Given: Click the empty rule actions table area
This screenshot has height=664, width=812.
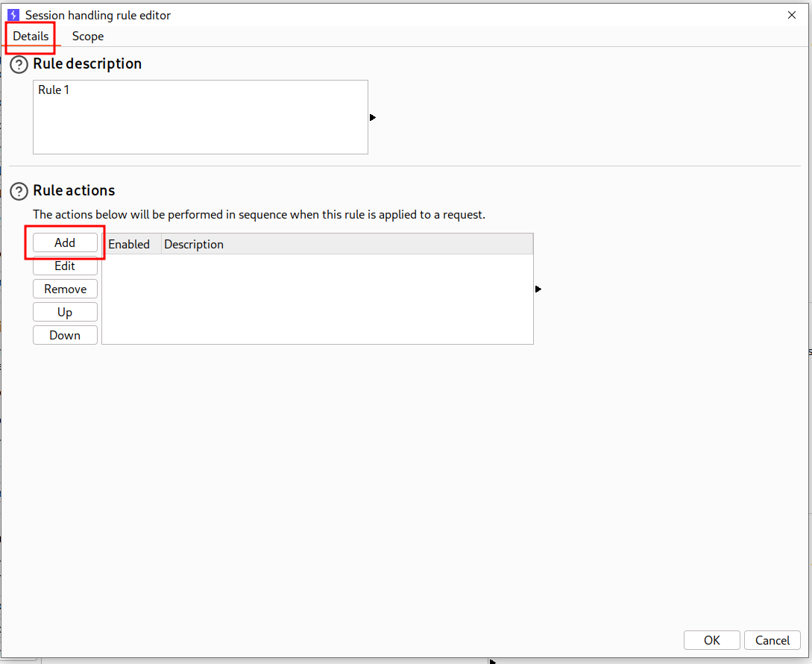Looking at the screenshot, I should (317, 298).
